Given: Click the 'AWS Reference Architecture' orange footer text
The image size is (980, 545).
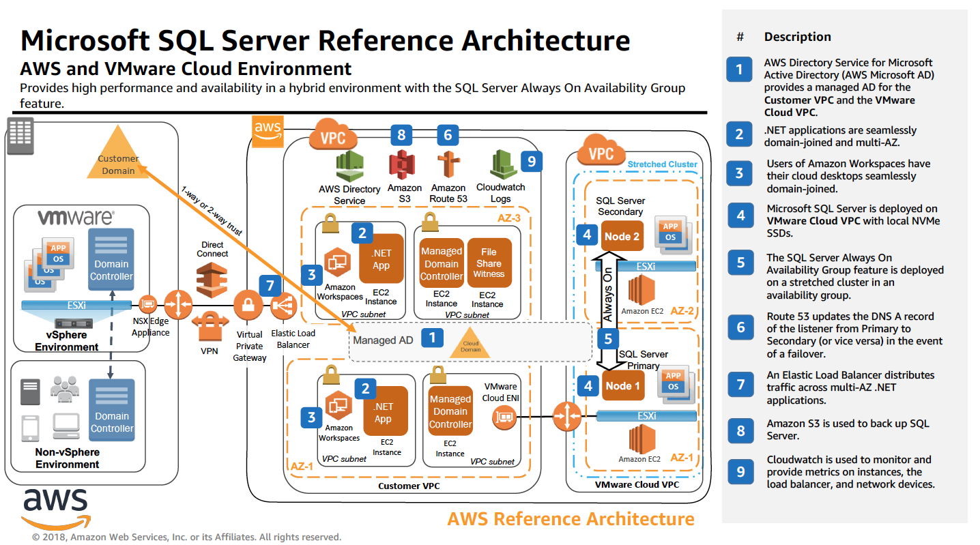Looking at the screenshot, I should tap(571, 518).
